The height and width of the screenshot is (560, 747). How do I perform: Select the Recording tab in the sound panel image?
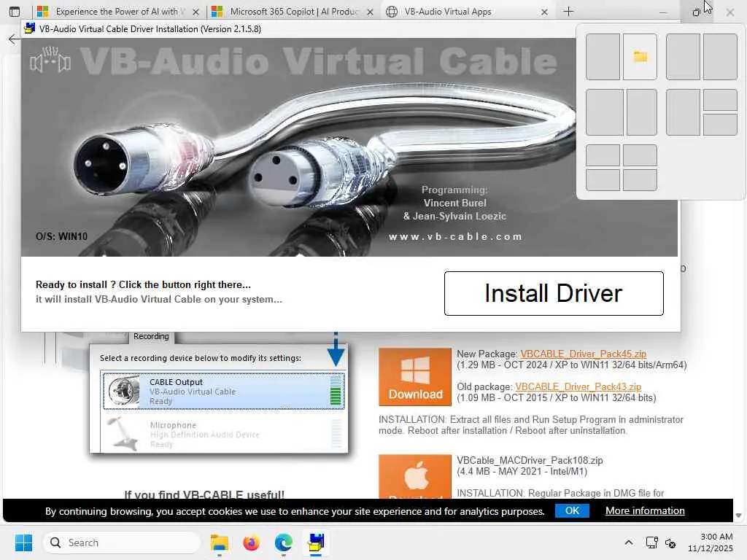151,336
